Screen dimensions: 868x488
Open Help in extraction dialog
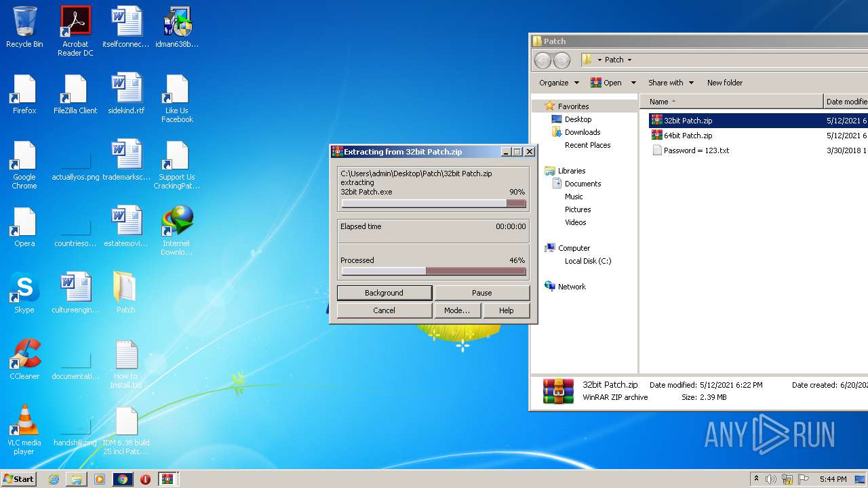507,310
